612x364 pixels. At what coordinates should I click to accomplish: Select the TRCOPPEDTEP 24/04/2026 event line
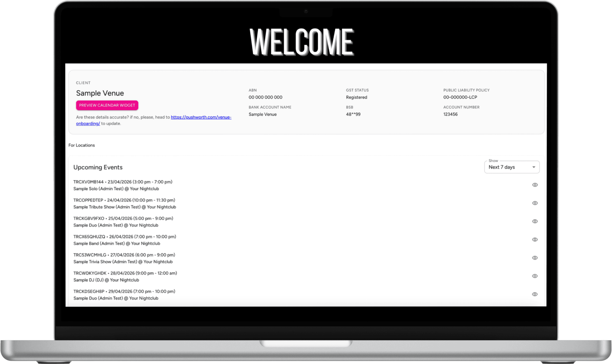click(x=124, y=200)
